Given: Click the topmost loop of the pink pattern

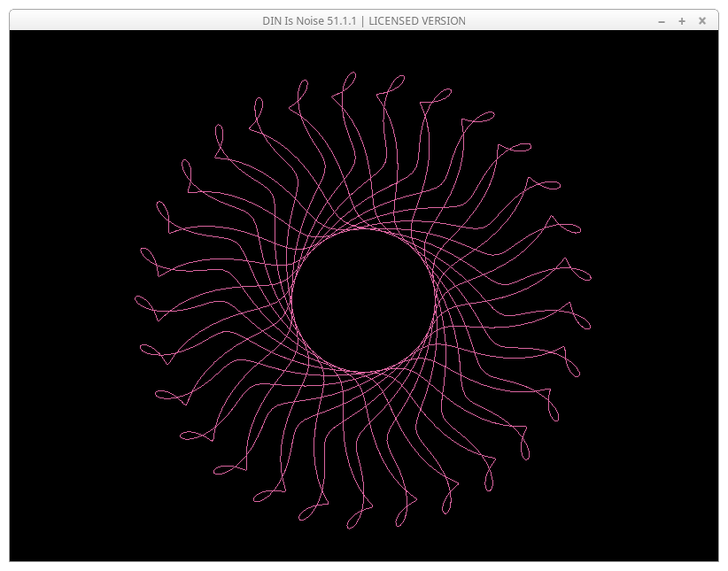Looking at the screenshot, I should coord(349,80).
